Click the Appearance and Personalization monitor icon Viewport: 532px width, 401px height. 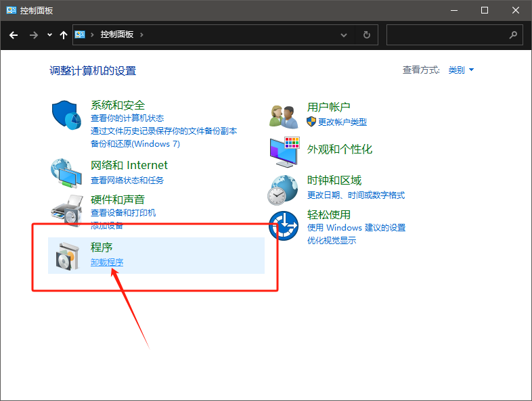coord(284,151)
